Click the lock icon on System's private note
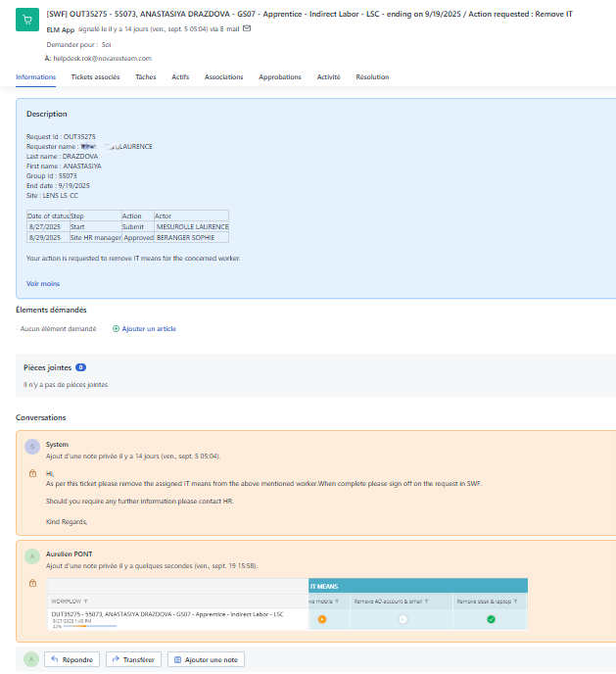616x674 pixels. click(32, 473)
